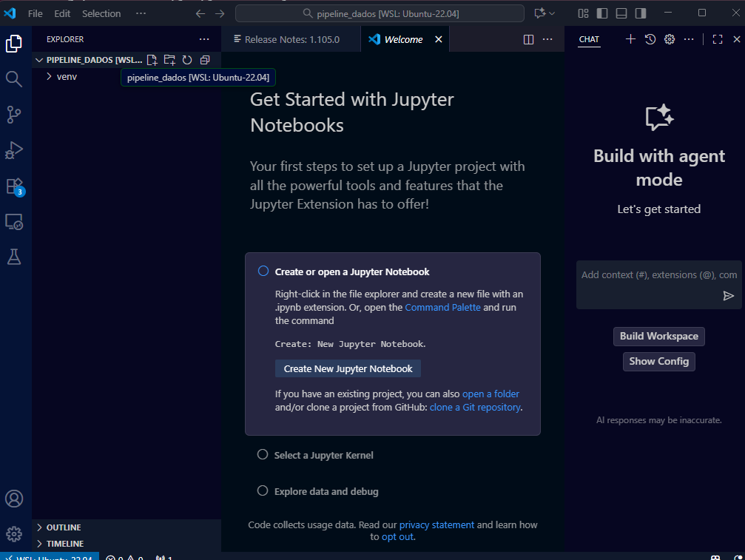Viewport: 745px width, 560px height.
Task: Open the Selection menu
Action: tap(101, 14)
